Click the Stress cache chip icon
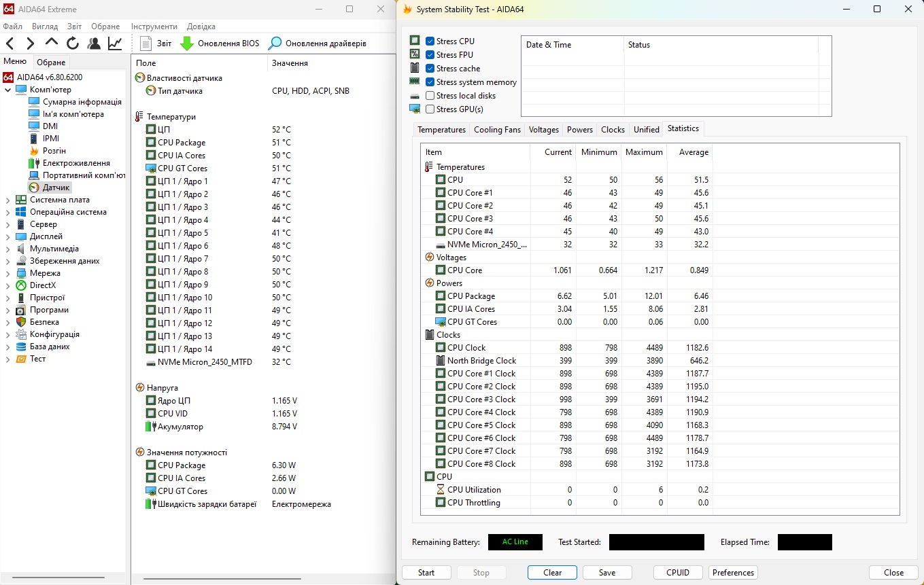 click(415, 68)
